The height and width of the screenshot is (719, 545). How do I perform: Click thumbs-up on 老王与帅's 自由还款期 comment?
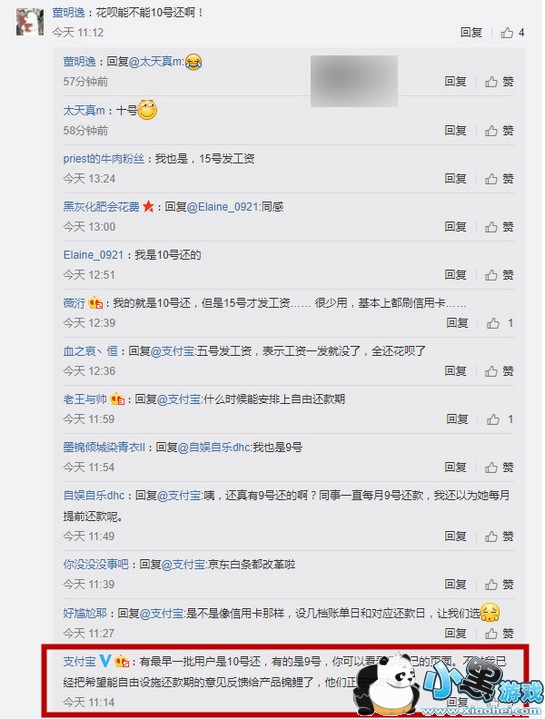(500, 420)
